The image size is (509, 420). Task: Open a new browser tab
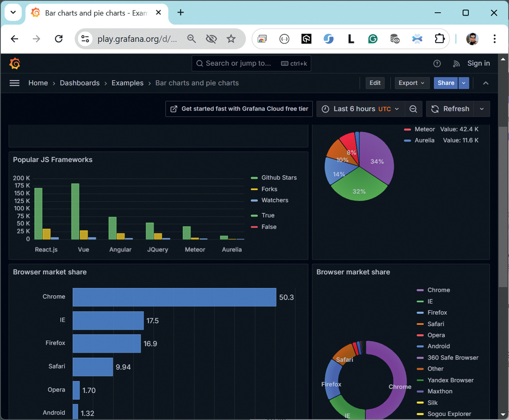coord(181,12)
